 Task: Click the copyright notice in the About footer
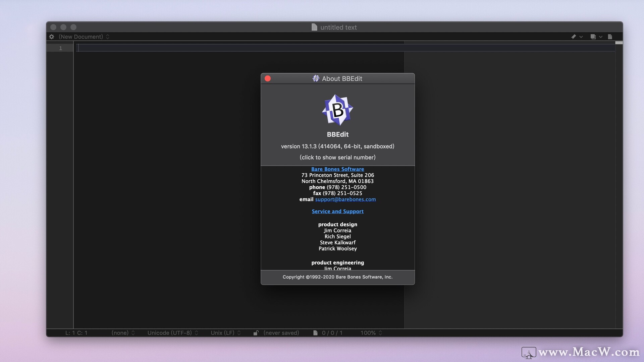click(x=337, y=277)
